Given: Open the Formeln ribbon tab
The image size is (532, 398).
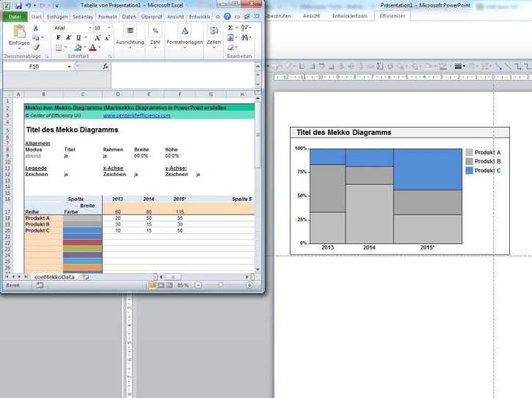Looking at the screenshot, I should click(x=108, y=17).
